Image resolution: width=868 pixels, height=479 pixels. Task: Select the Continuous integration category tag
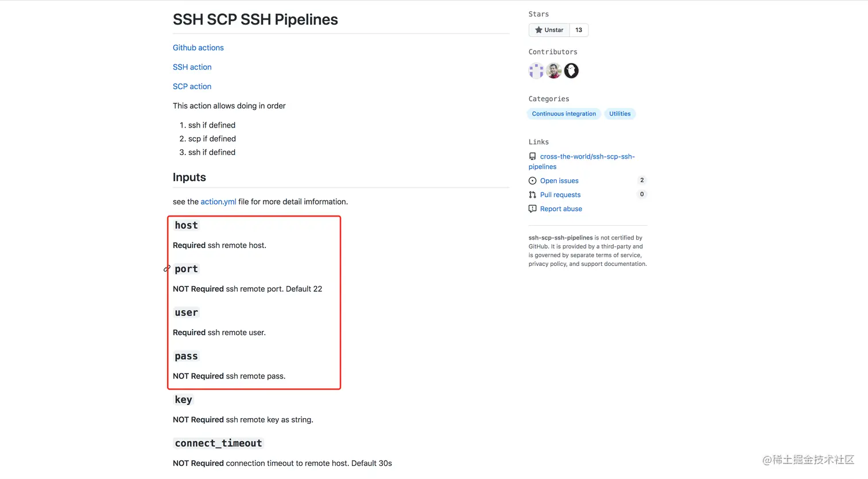(564, 114)
